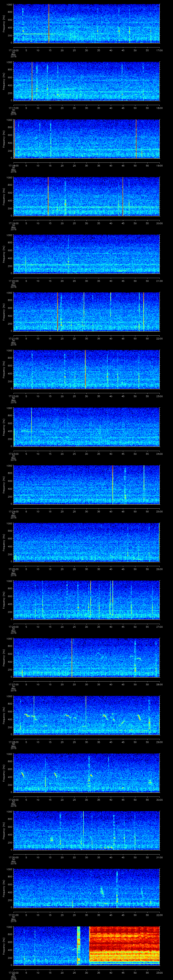
Task: Click the '33:00' end time label
Action: pos(159,972)
